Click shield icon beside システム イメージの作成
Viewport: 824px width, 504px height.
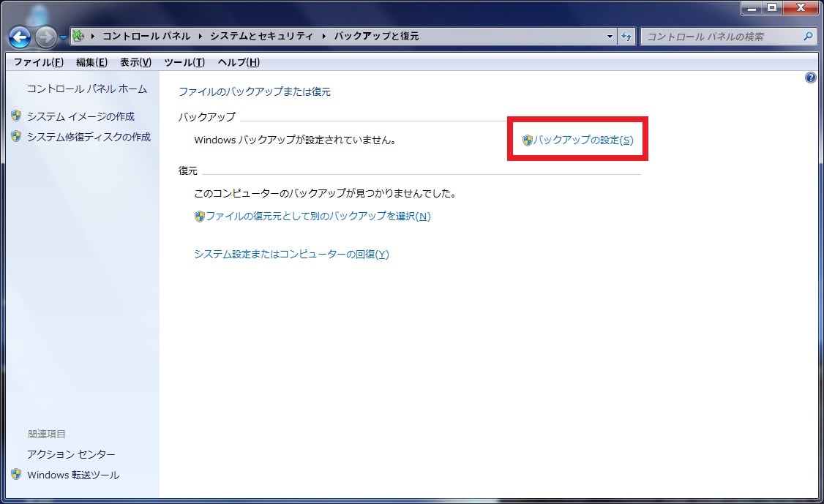16,116
